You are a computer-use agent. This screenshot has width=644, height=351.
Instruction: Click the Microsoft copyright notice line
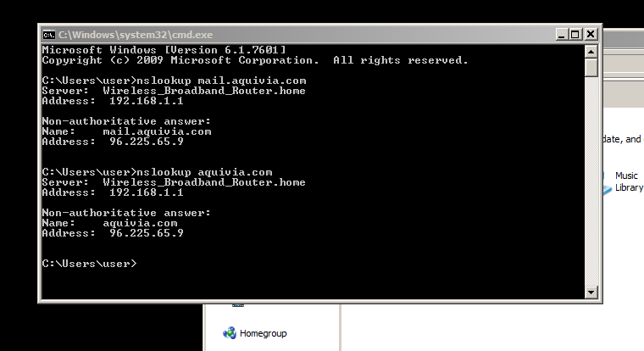[254, 60]
